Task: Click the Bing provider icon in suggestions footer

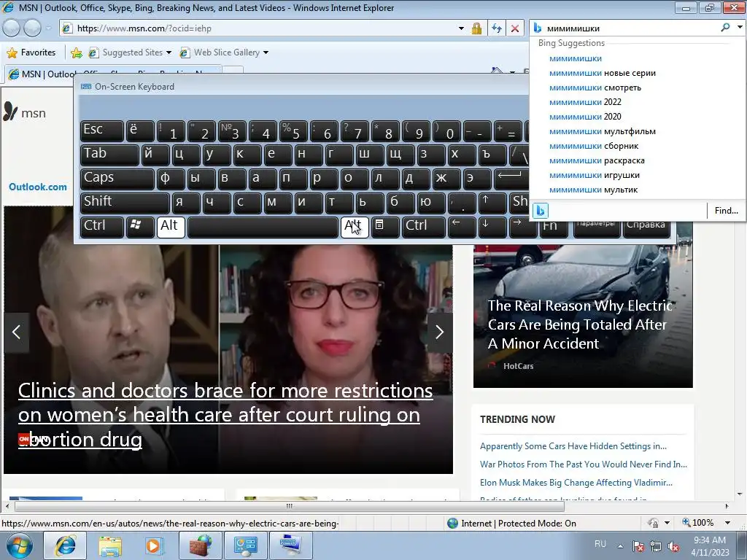Action: [x=541, y=211]
